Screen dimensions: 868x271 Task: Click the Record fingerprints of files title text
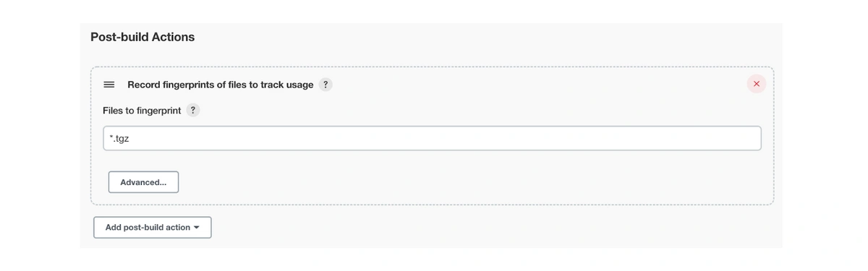click(221, 85)
